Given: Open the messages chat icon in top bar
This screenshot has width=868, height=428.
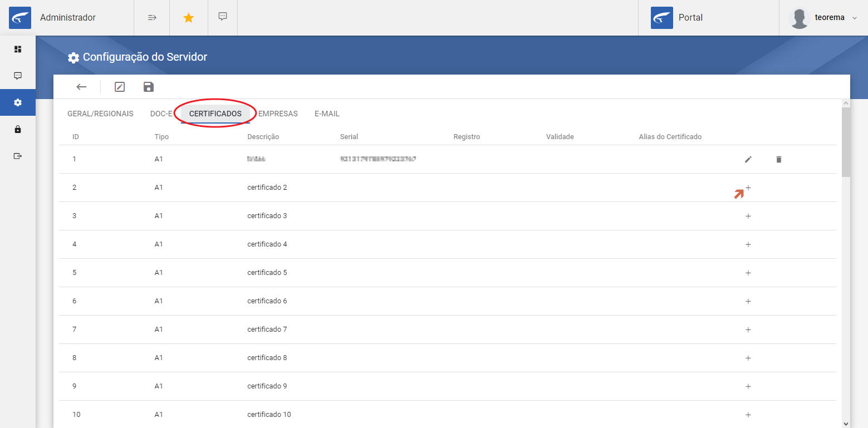Looking at the screenshot, I should tap(223, 17).
